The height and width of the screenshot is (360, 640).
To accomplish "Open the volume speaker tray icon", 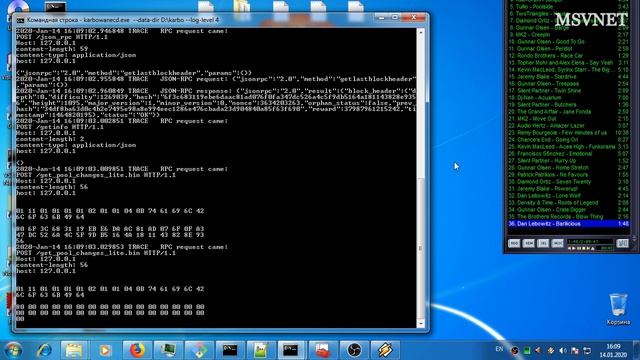I will [x=563, y=351].
